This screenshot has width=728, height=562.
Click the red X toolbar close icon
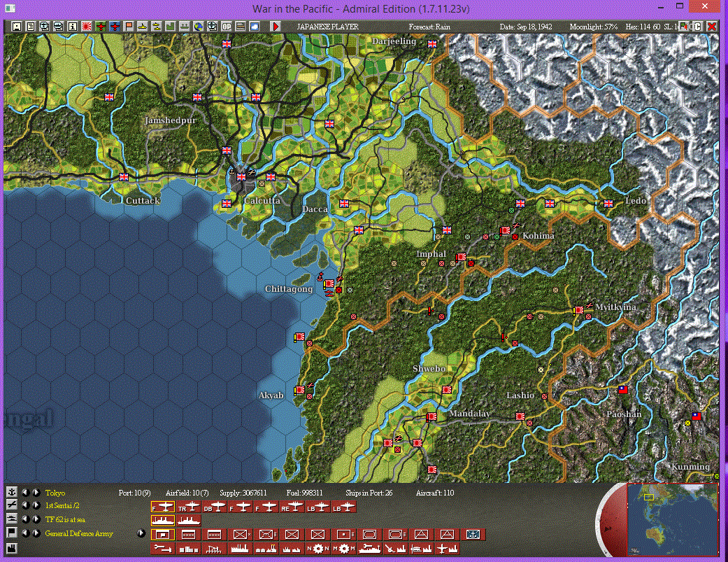(x=711, y=27)
